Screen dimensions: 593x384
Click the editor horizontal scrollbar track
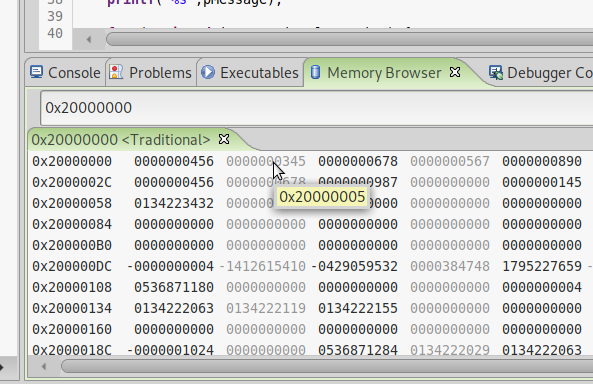click(349, 39)
